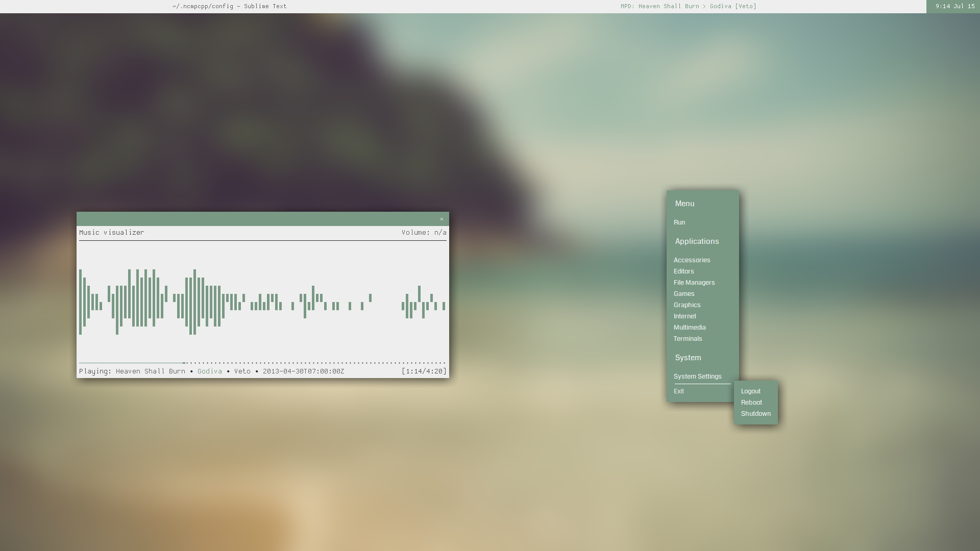Click the Exit option under System
The height and width of the screenshot is (551, 980).
pos(678,391)
